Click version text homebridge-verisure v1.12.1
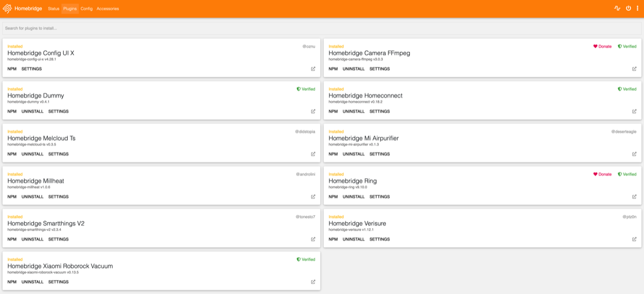Viewport: 644px width, 294px height. (x=351, y=230)
